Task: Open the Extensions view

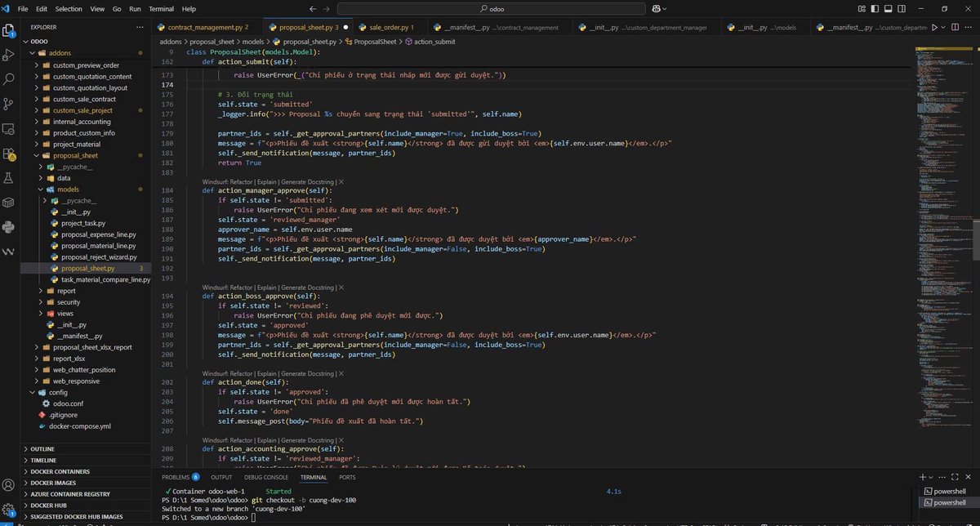Action: click(x=10, y=153)
